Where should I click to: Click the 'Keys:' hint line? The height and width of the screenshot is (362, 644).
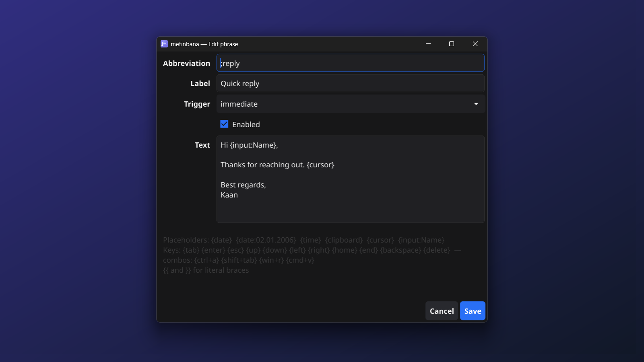coord(312,250)
